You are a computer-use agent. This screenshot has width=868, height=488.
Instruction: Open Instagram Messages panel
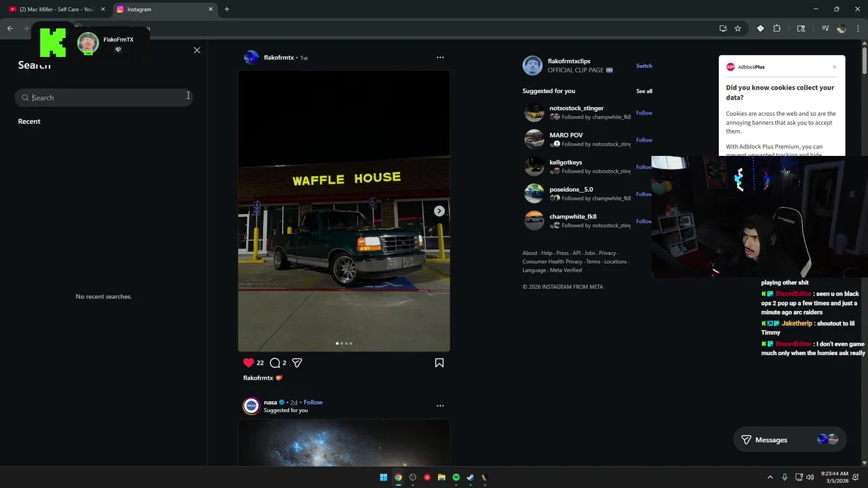pyautogui.click(x=790, y=440)
